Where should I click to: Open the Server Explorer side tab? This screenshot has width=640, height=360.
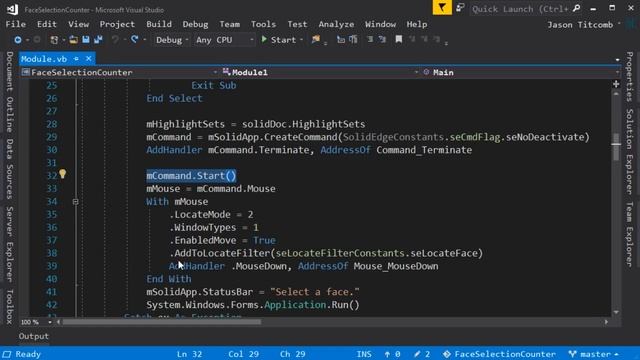pyautogui.click(x=9, y=244)
